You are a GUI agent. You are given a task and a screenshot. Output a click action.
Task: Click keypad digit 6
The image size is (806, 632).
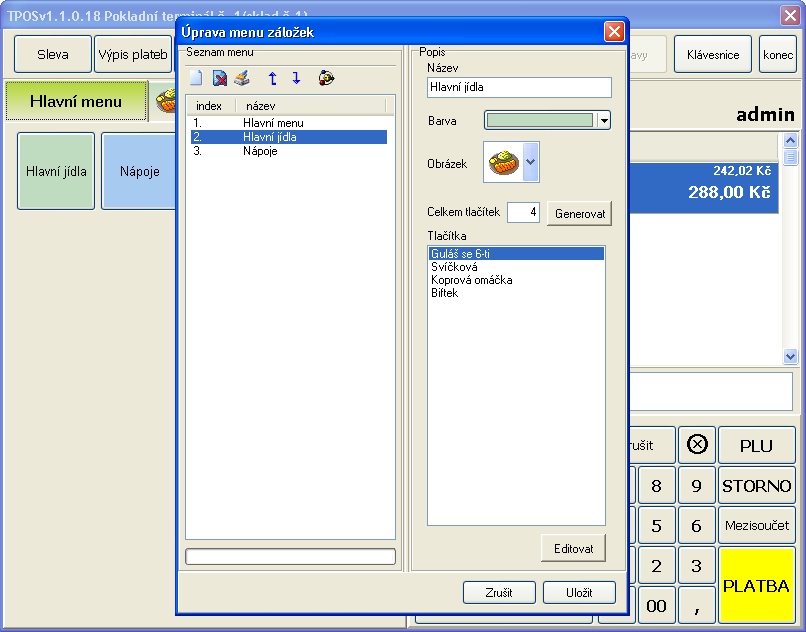[x=697, y=526]
